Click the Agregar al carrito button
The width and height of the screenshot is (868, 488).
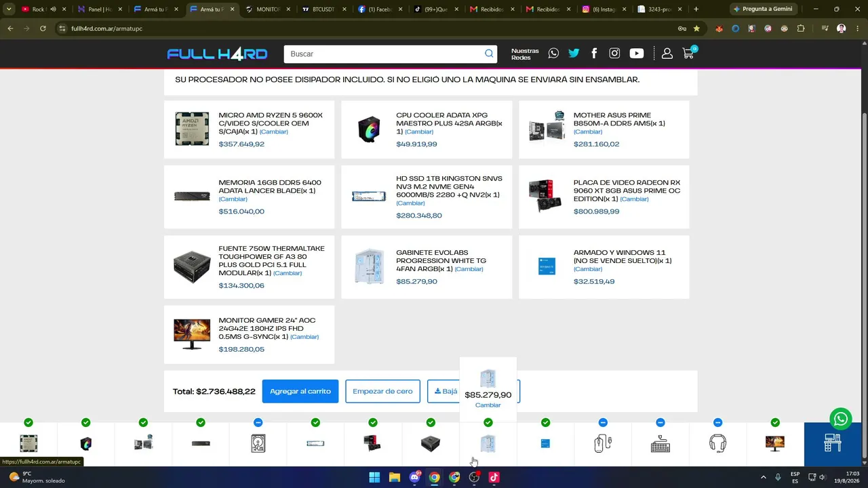[300, 391]
